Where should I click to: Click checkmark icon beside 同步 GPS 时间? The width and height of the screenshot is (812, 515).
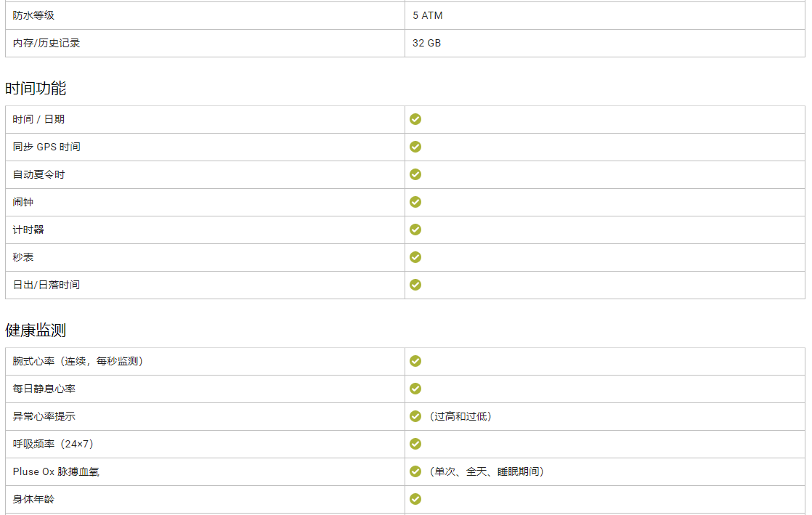(415, 147)
